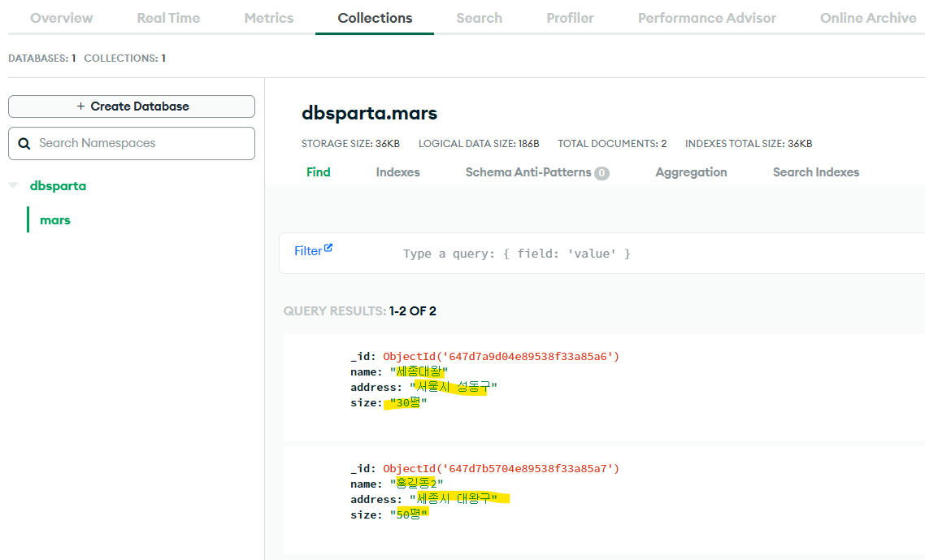
Task: Click name value "홍길동2"
Action: pos(416,484)
